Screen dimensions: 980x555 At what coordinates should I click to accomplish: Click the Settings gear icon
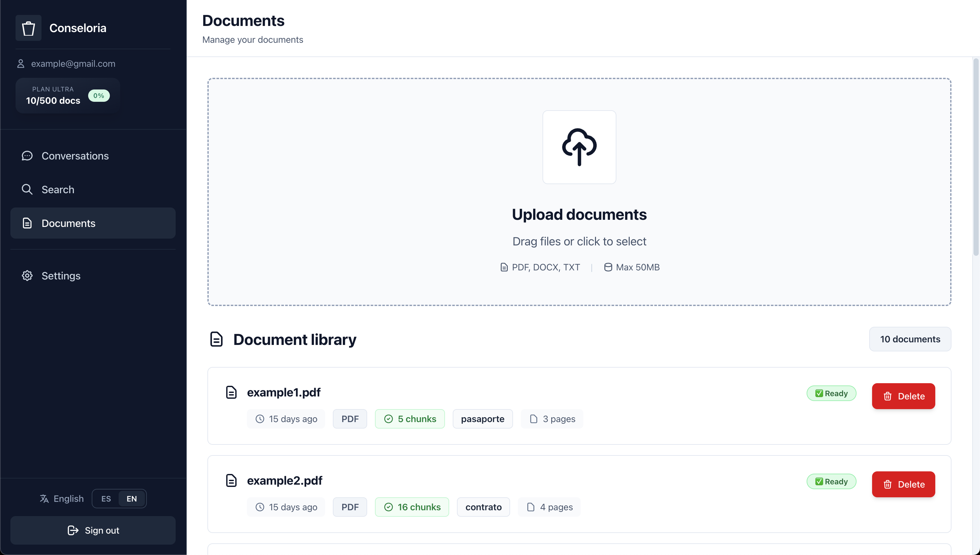(x=27, y=276)
